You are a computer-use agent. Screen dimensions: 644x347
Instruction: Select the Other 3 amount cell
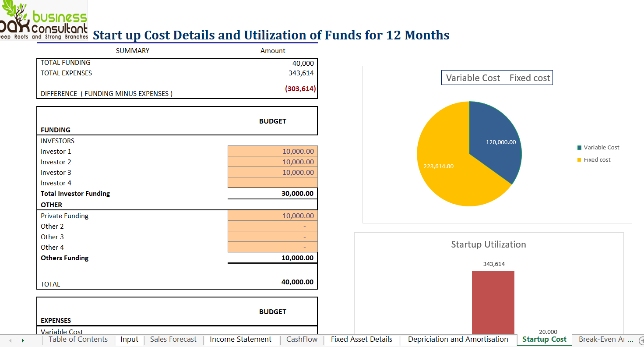point(273,237)
